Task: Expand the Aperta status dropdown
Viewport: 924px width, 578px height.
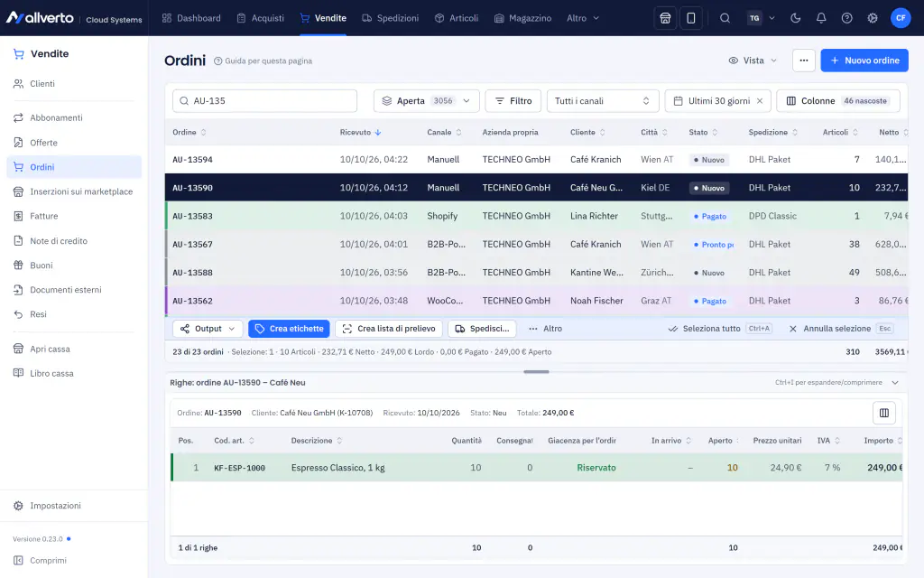Action: coord(426,101)
